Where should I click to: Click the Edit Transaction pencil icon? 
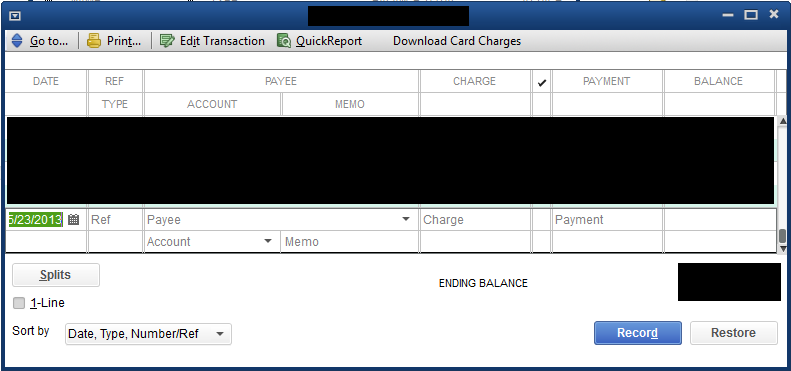point(167,41)
